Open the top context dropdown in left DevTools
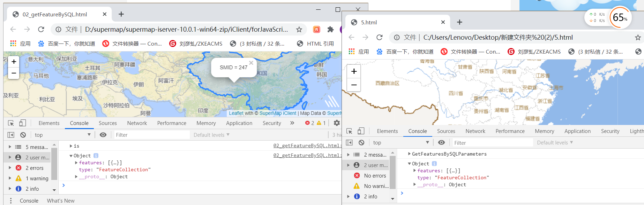644x205 pixels. (63, 135)
